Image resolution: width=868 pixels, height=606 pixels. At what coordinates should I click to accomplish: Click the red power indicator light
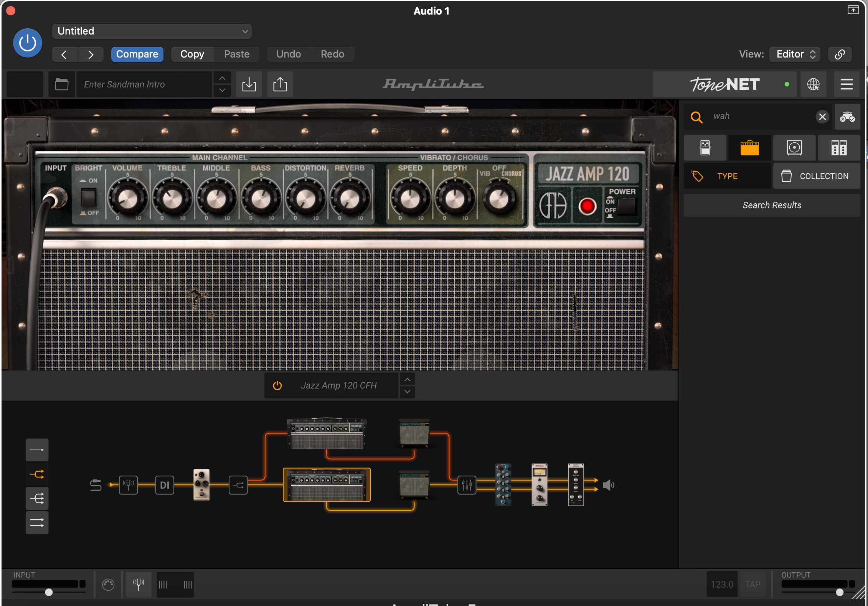coord(587,206)
